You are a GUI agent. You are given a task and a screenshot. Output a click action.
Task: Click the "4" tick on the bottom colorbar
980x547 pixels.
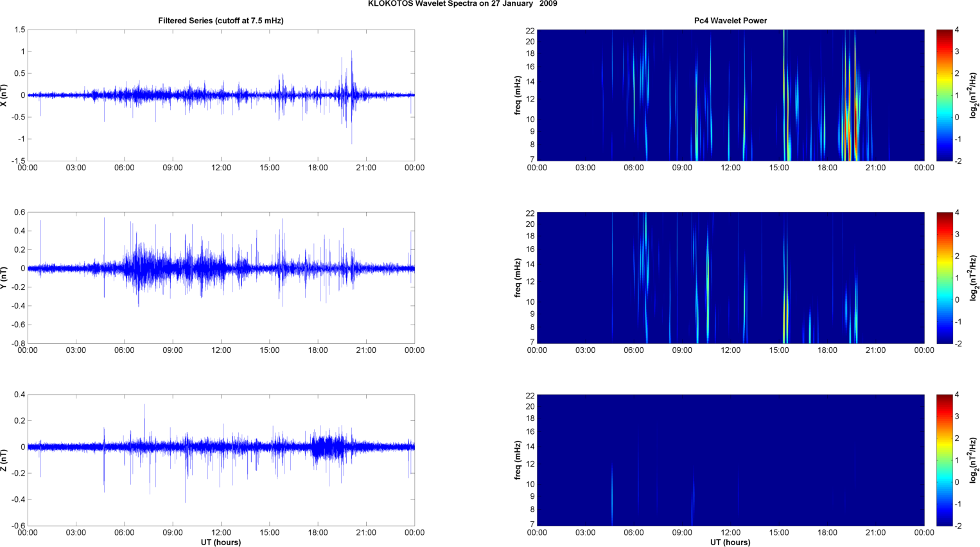(958, 395)
